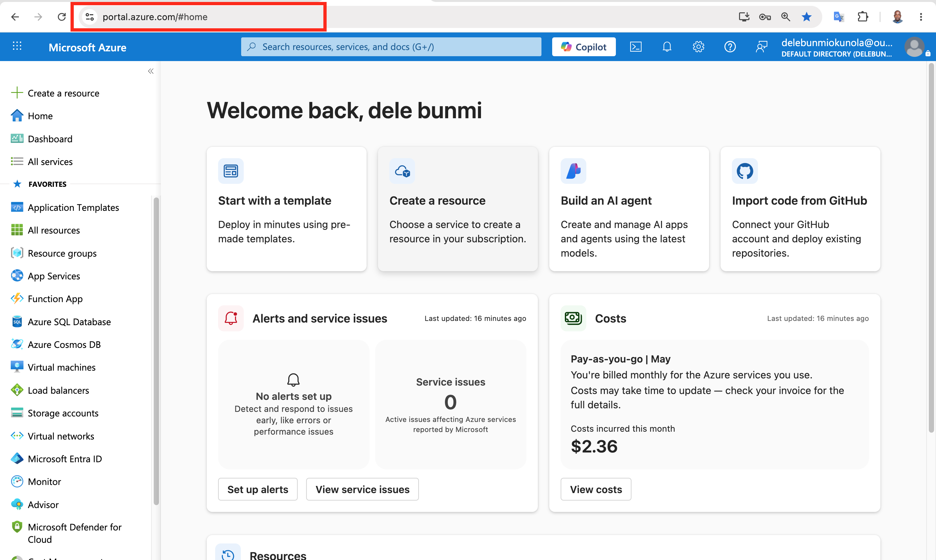The width and height of the screenshot is (936, 560).
Task: Open All services in sidebar
Action: (x=42, y=161)
